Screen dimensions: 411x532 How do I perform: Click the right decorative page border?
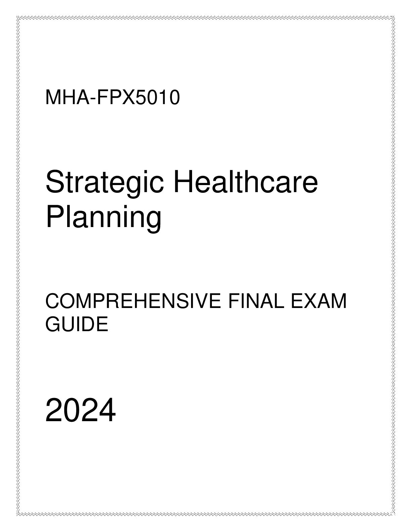tap(393, 266)
